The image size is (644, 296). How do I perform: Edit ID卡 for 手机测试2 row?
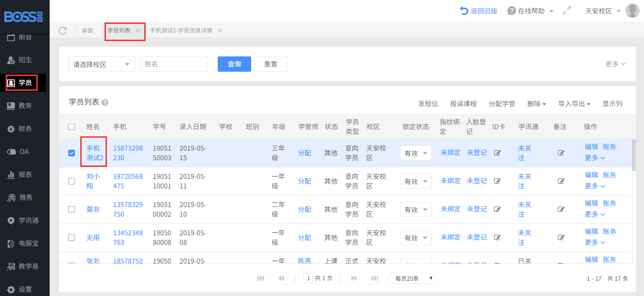pyautogui.click(x=497, y=153)
